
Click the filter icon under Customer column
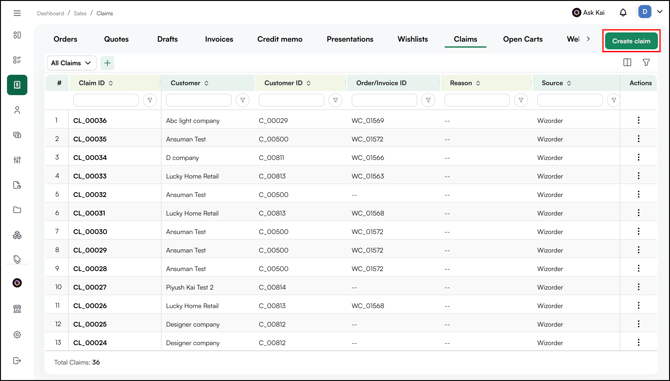click(x=242, y=100)
